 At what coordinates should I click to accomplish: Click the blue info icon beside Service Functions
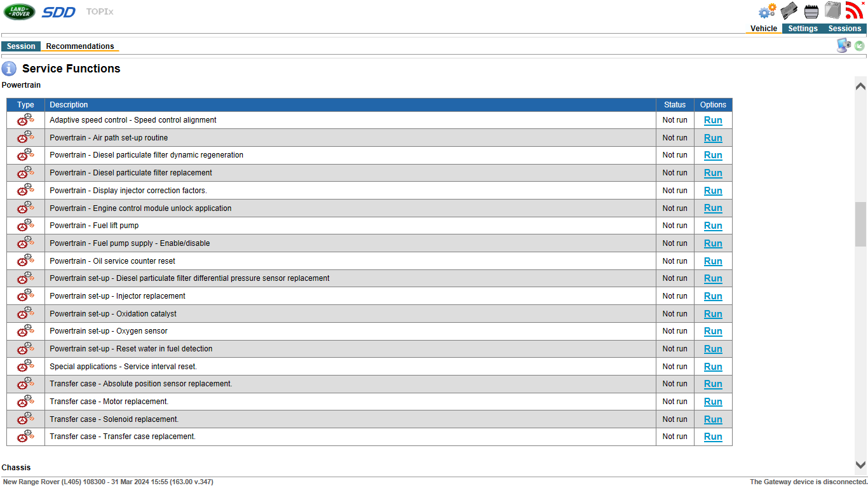[x=9, y=69]
